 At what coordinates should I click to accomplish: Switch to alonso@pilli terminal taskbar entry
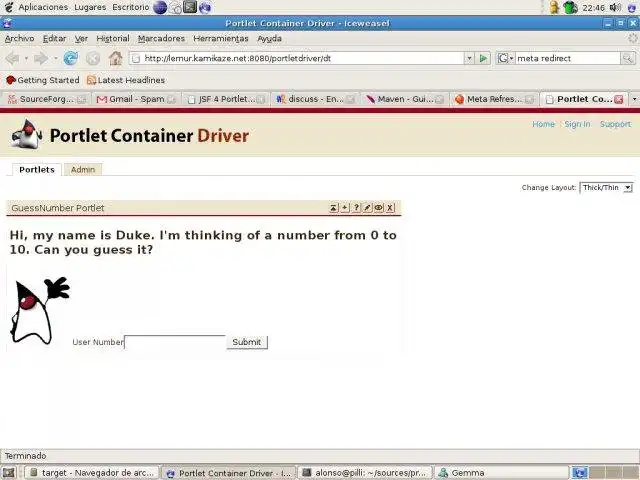[366, 473]
